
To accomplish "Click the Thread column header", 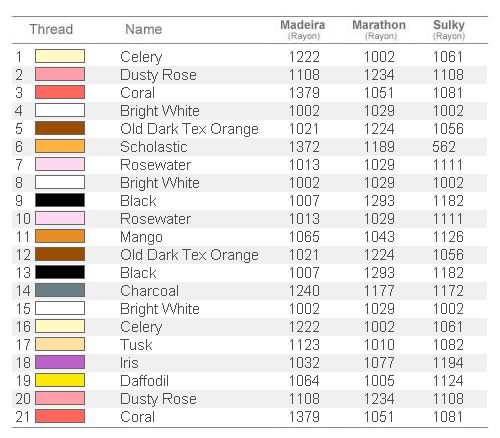I will tap(51, 29).
